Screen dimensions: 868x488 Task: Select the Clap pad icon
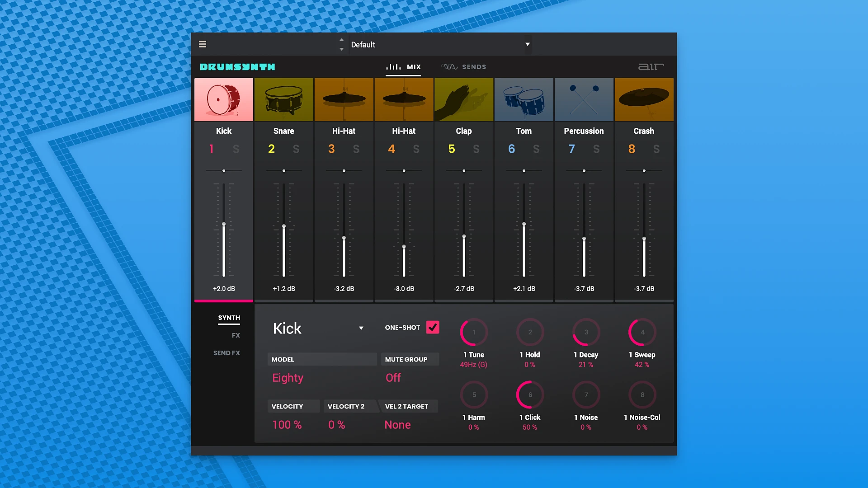point(463,99)
